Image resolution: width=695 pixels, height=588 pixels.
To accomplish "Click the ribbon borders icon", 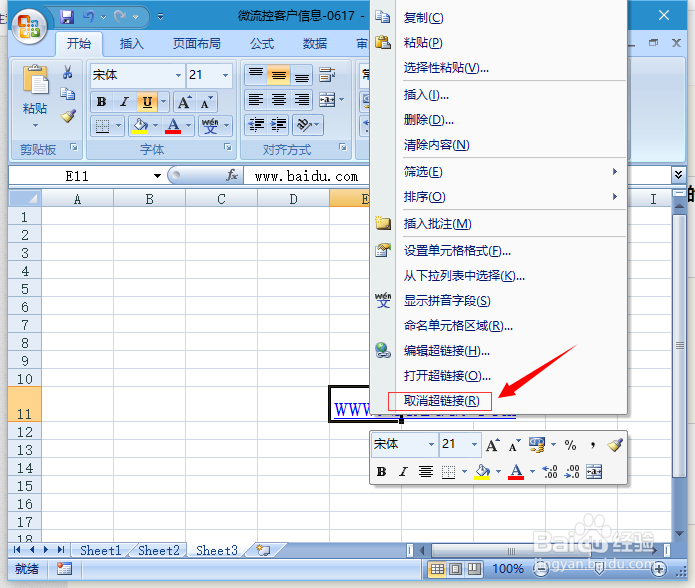I will click(x=102, y=126).
